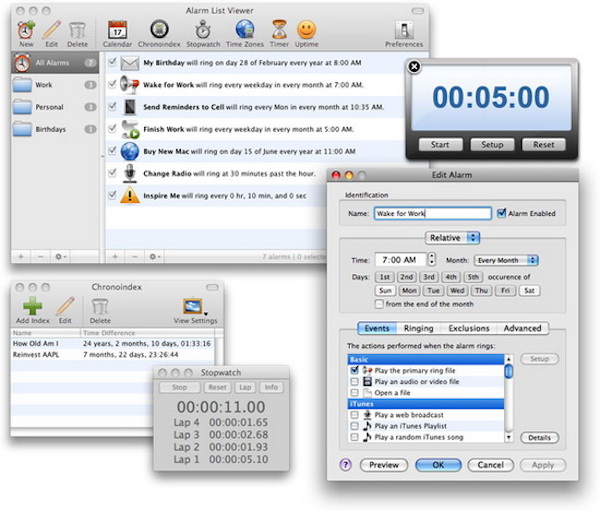This screenshot has height=511, width=600.
Task: Select the Exclusions tab
Action: (468, 328)
